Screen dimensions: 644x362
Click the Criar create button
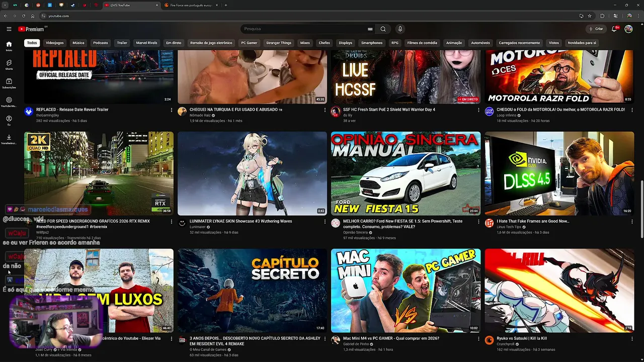[596, 29]
